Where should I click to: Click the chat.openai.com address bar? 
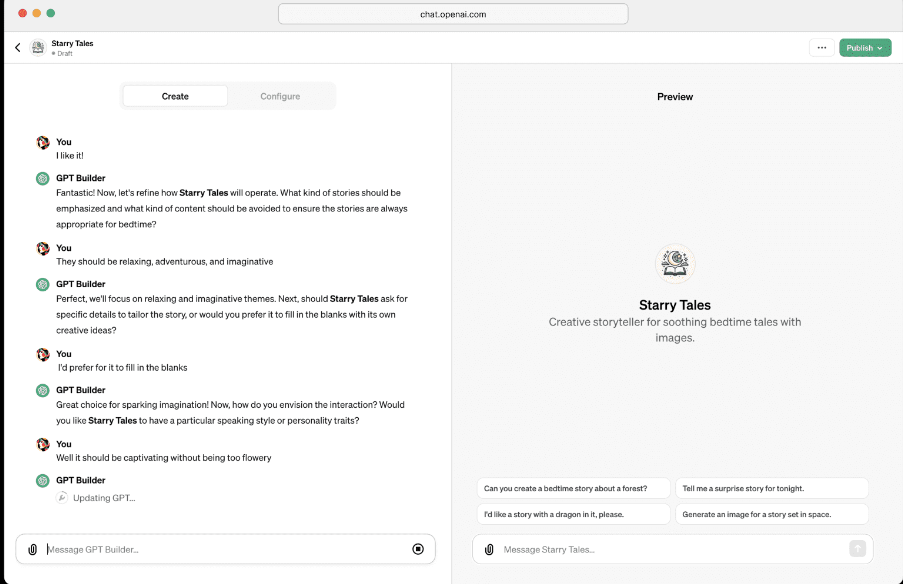coord(453,14)
